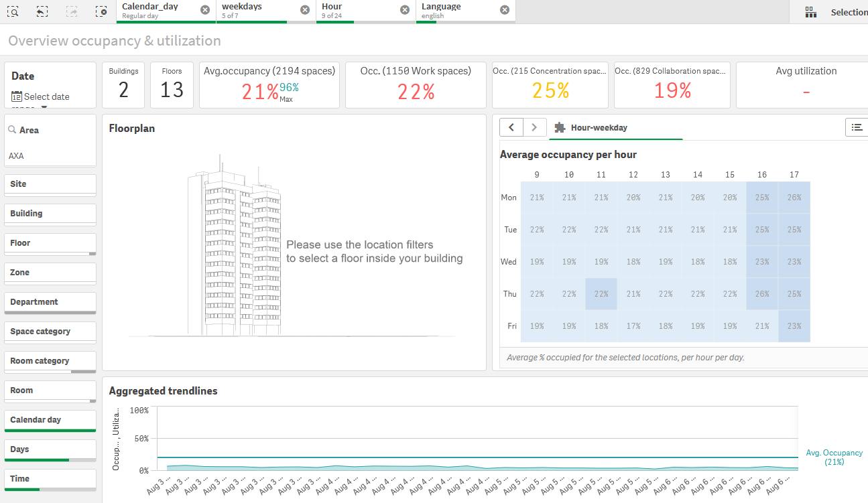
Task: Click the calendar icon beside Select date
Action: tap(17, 96)
